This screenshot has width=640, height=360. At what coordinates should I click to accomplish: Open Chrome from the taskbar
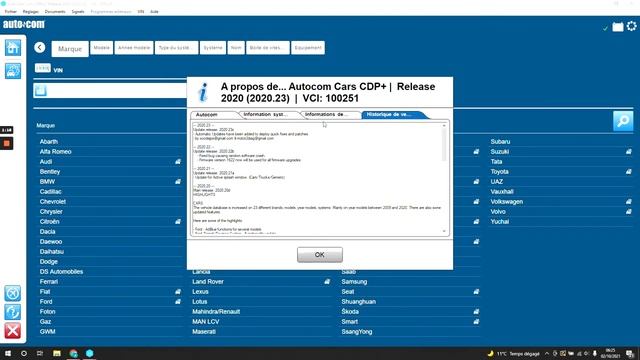coord(73,353)
